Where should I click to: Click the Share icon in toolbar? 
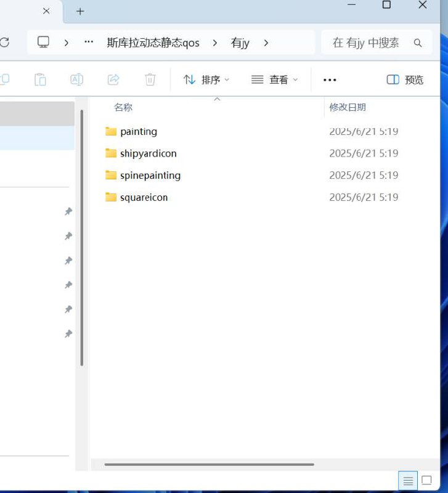coord(113,79)
